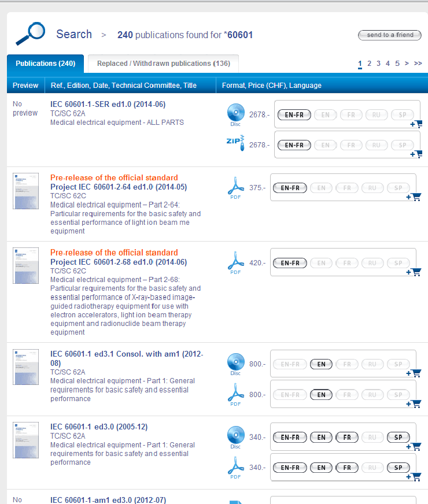Open preview thumbnail for IEC 60601-2-68
This screenshot has height=504, width=428.
pyautogui.click(x=25, y=265)
